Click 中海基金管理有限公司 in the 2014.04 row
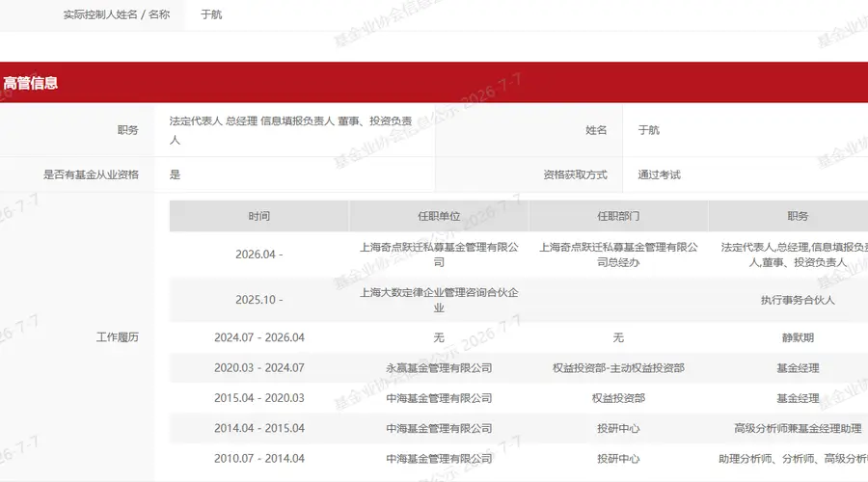The width and height of the screenshot is (868, 482). (x=439, y=428)
